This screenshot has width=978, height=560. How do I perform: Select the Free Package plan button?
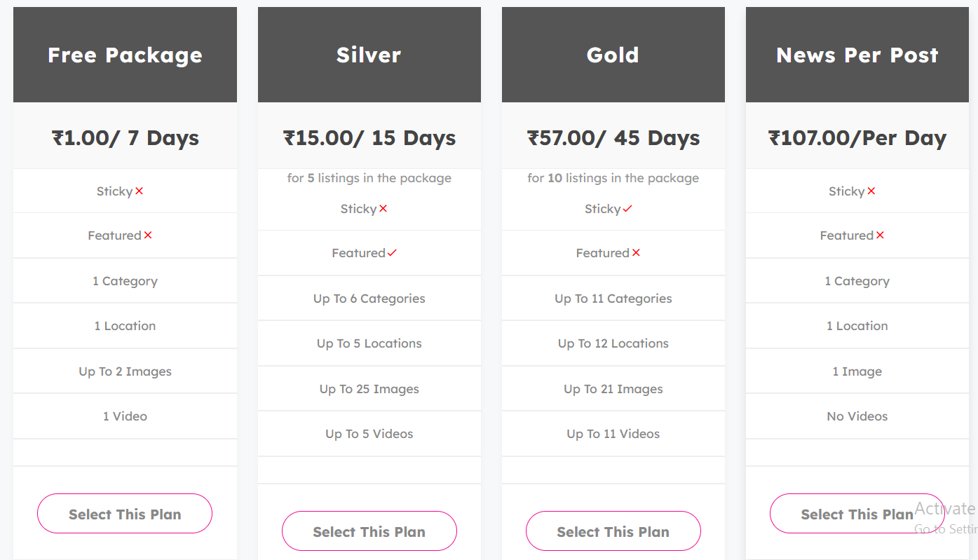(x=125, y=514)
